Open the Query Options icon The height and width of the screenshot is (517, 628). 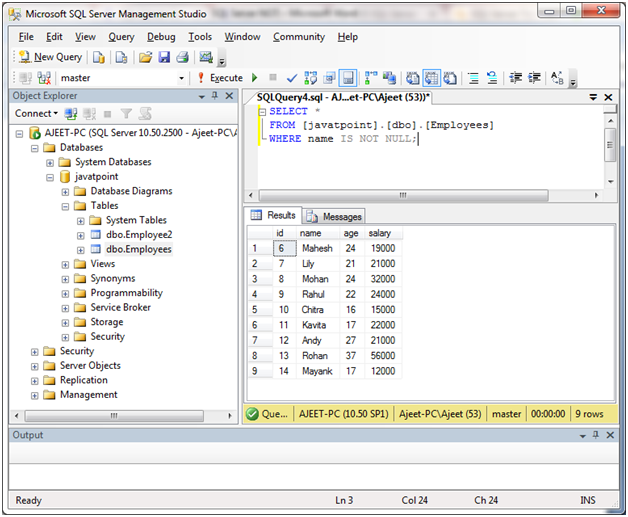330,78
